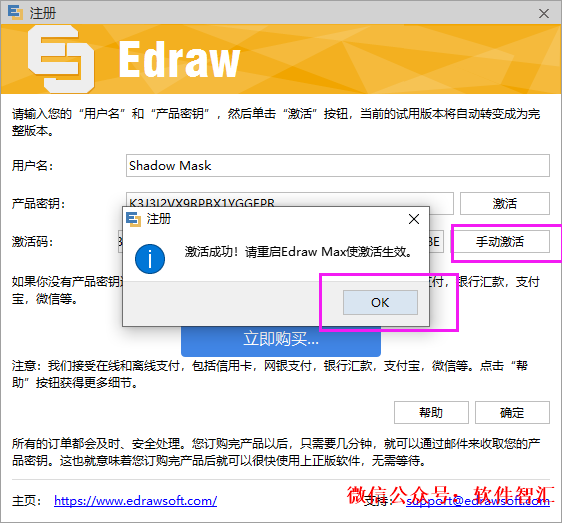Open the edrawsoft.com homepage link
The height and width of the screenshot is (523, 562).
click(135, 500)
